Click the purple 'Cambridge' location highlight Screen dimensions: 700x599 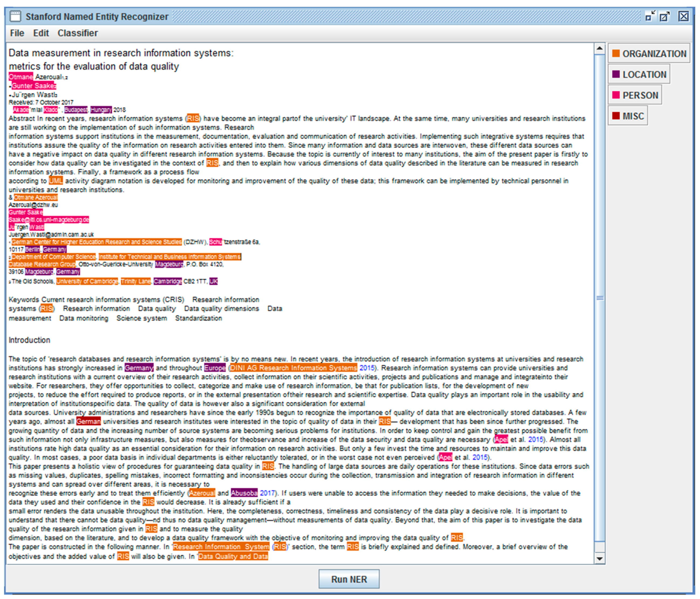(x=168, y=281)
